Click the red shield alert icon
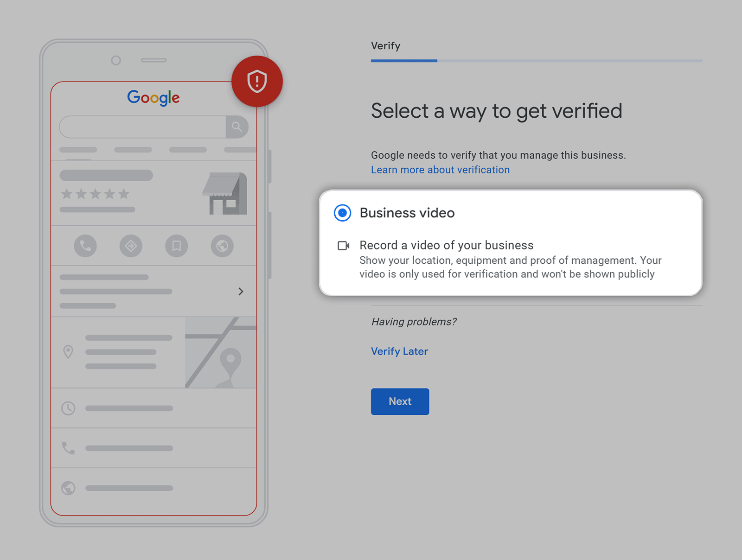This screenshot has width=742, height=560. [x=257, y=81]
